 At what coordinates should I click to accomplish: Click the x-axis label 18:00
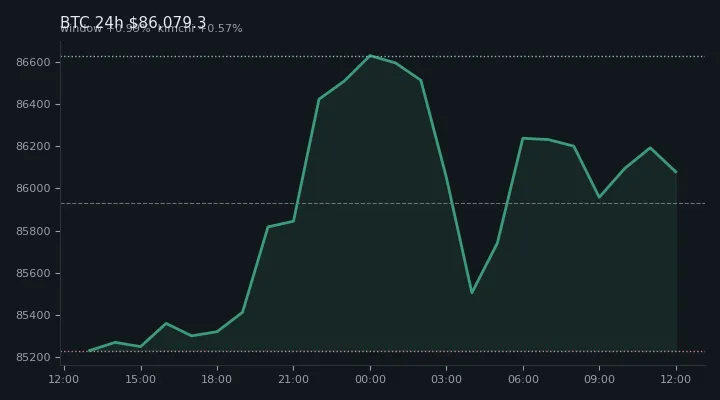click(217, 379)
